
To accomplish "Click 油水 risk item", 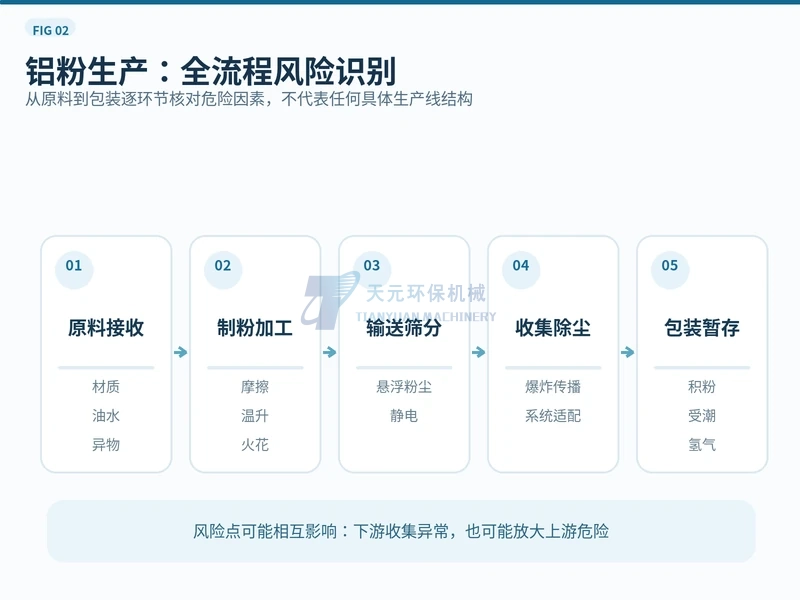I will (106, 416).
